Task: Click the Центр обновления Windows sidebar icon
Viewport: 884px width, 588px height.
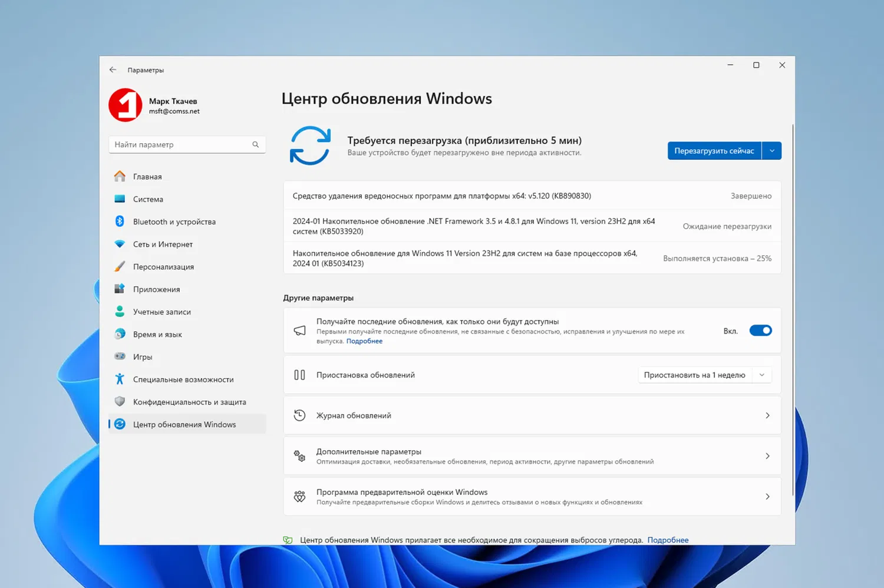Action: tap(120, 424)
